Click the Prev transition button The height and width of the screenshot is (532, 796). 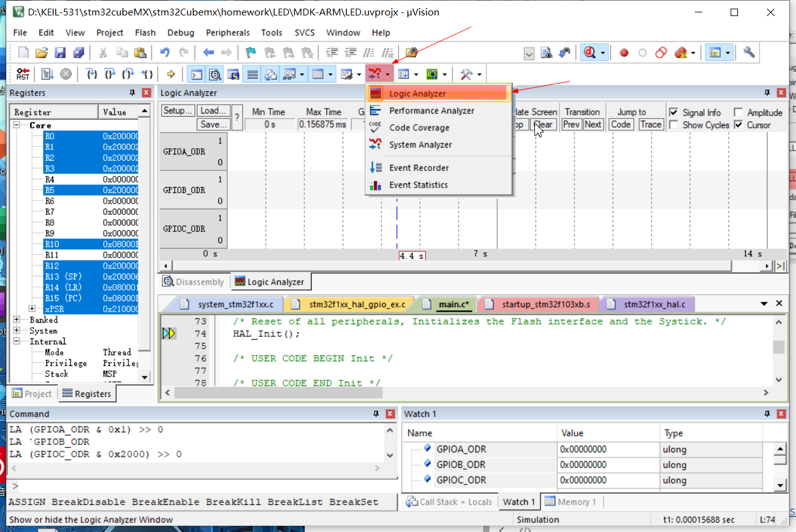pos(571,124)
